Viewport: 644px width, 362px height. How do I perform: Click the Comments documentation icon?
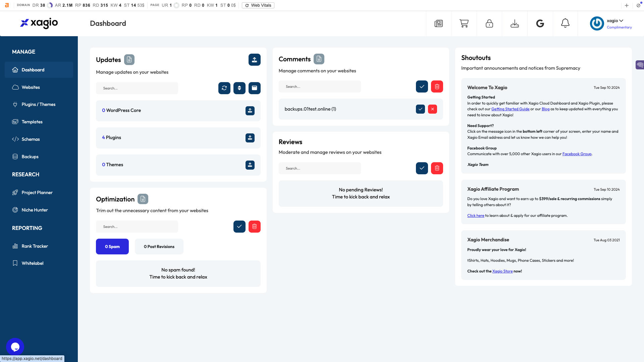point(319,59)
